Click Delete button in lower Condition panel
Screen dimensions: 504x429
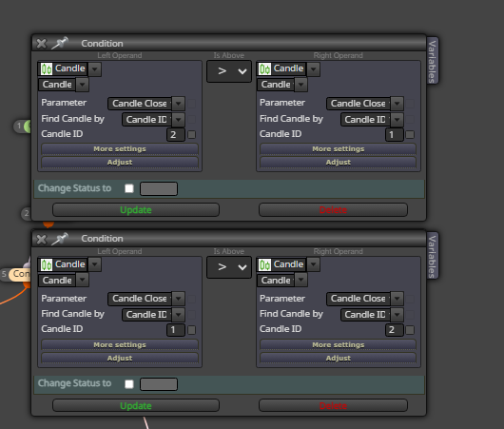(334, 406)
